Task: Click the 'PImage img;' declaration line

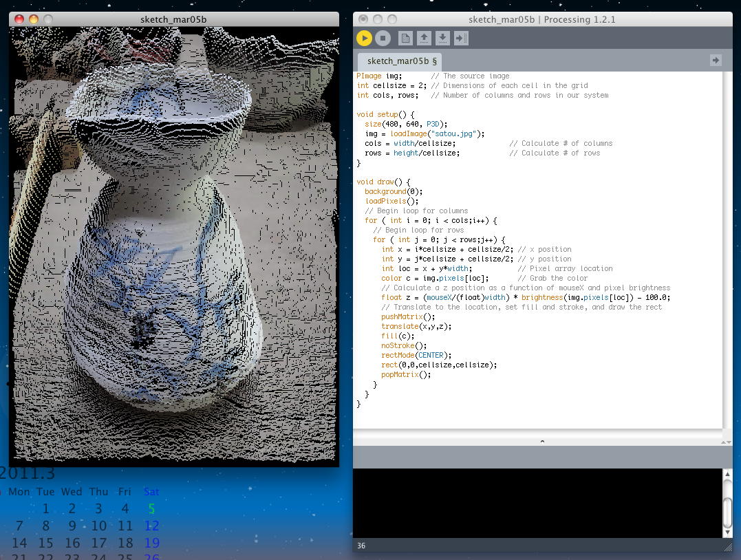Action: point(379,76)
